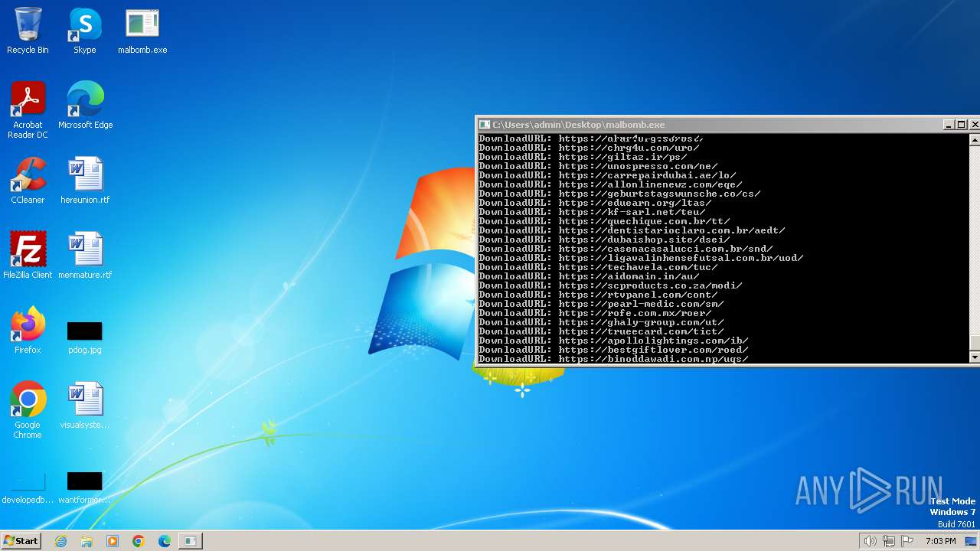This screenshot has width=980, height=551.
Task: Open FileZilla Client shortcut
Action: click(28, 256)
